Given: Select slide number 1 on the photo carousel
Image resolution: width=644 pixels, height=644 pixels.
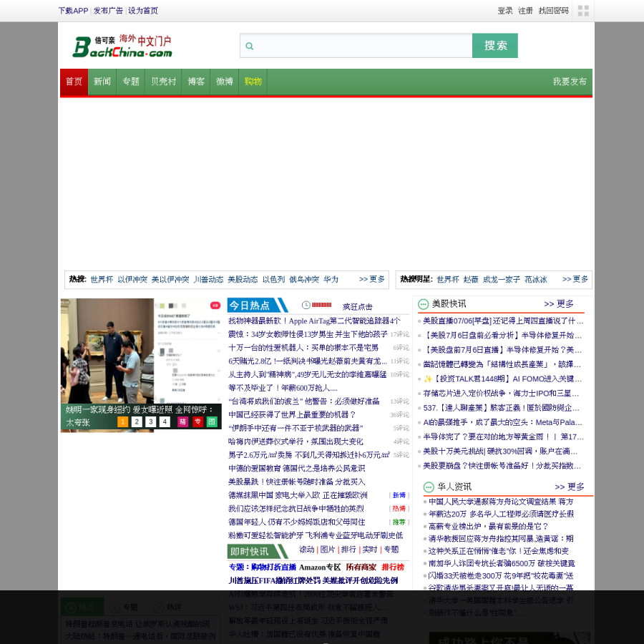Looking at the screenshot, I should [x=122, y=421].
